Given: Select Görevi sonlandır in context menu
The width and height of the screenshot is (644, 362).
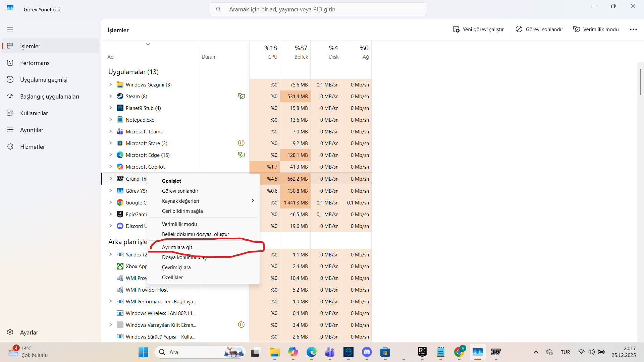Looking at the screenshot, I should tap(203, 191).
